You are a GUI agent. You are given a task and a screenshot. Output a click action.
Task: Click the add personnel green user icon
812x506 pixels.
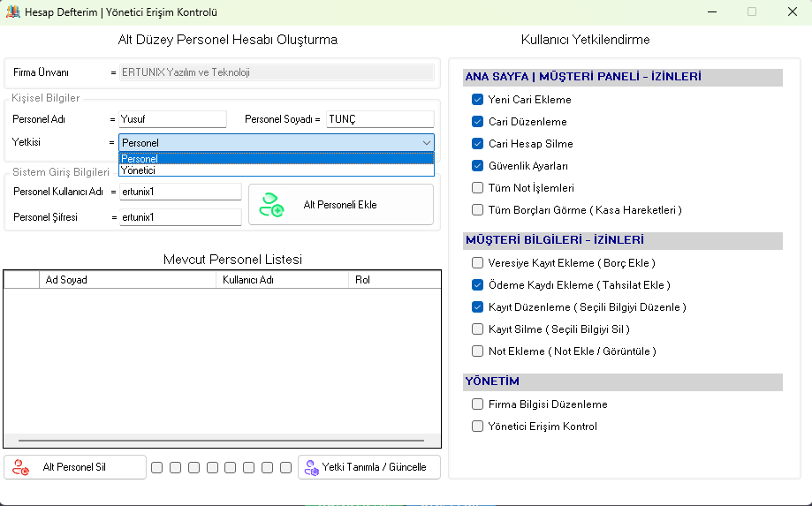click(x=270, y=205)
